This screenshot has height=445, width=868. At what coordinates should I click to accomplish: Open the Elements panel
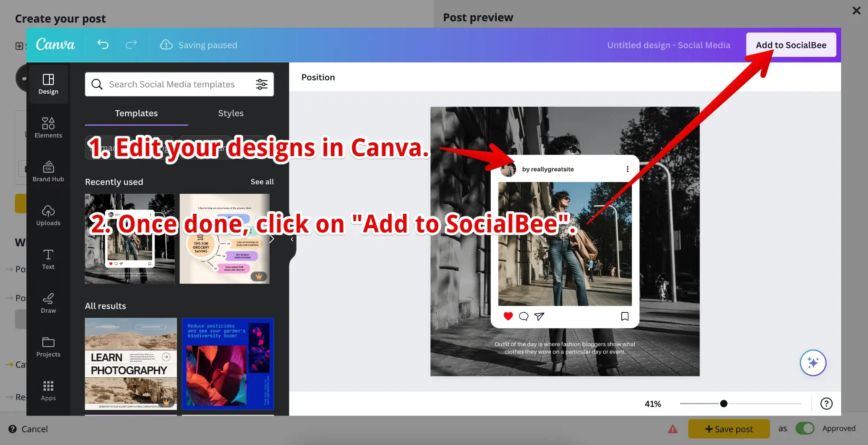pos(48,128)
